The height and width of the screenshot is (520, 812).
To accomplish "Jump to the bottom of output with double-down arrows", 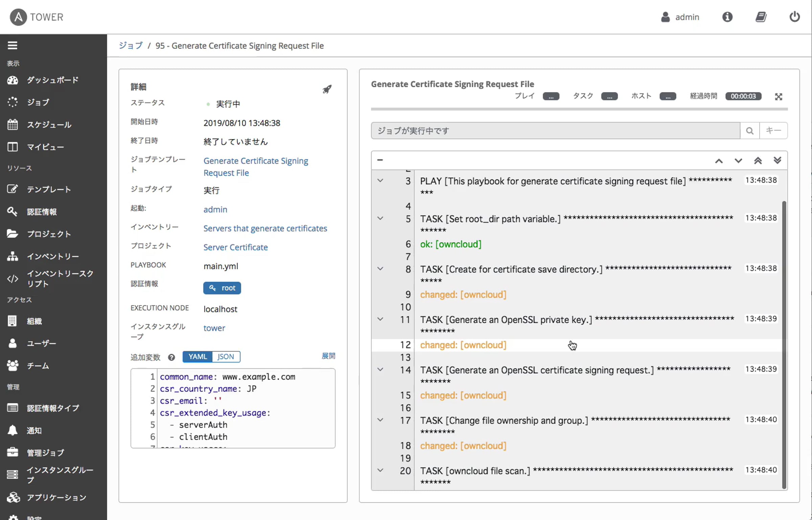I will tap(777, 160).
